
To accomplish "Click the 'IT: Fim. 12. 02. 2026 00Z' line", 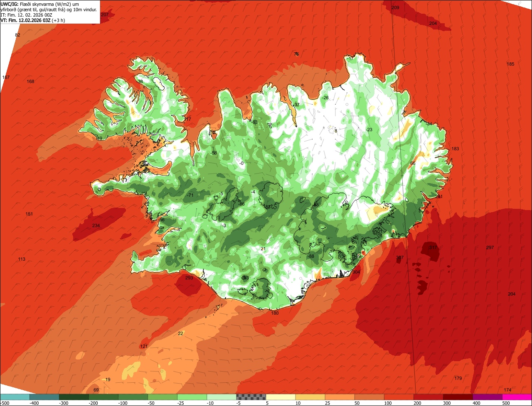I will click(26, 15).
